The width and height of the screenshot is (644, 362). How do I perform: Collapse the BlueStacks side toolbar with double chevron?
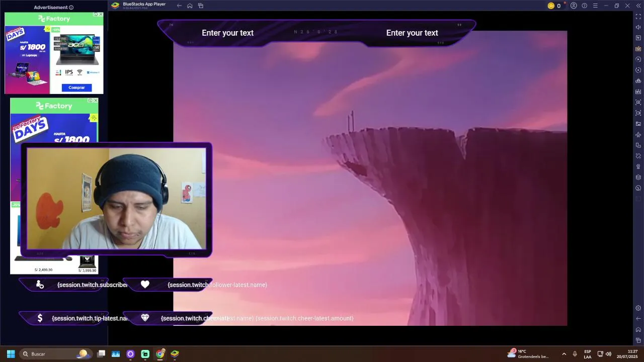pyautogui.click(x=638, y=6)
